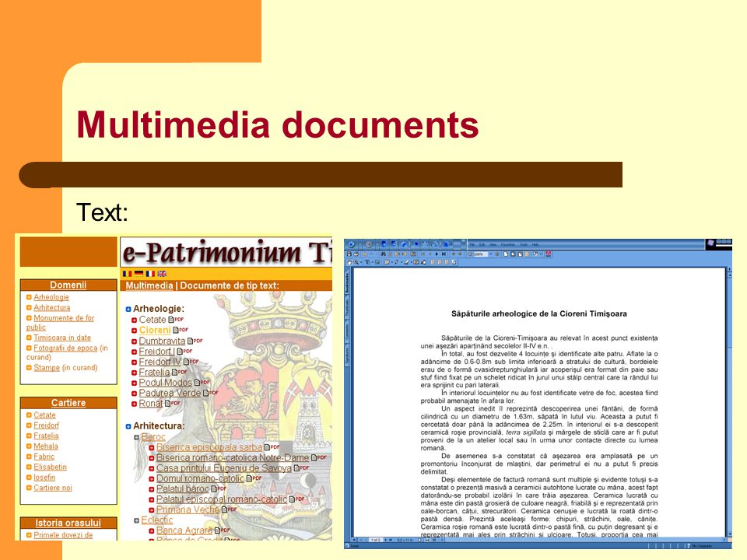747x560 pixels.
Task: Switch site language to English UK flag
Action: point(162,274)
